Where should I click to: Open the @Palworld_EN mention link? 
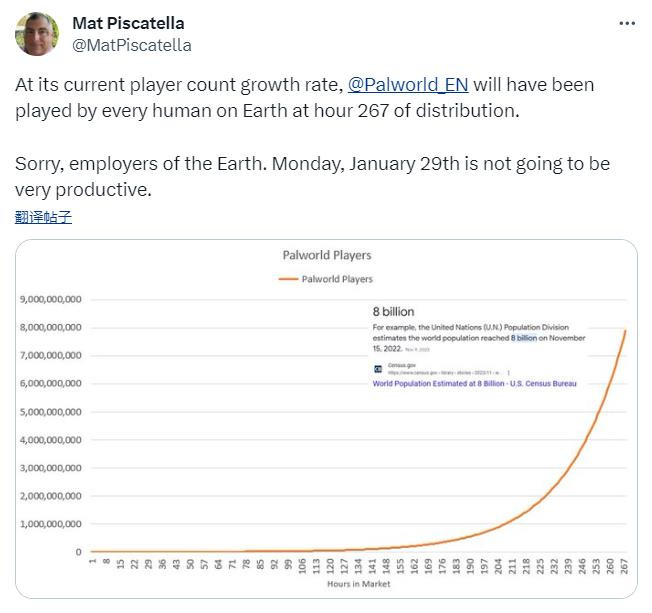pyautogui.click(x=408, y=85)
